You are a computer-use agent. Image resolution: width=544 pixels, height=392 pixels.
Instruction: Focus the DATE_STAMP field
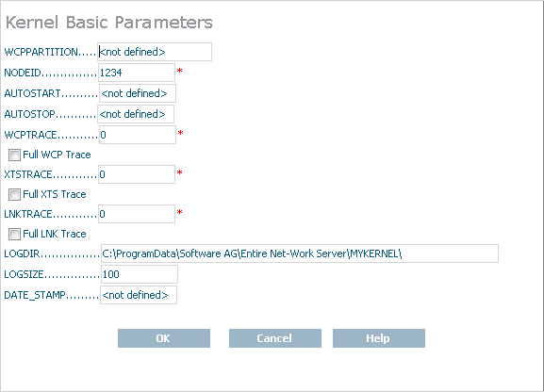[x=139, y=295]
